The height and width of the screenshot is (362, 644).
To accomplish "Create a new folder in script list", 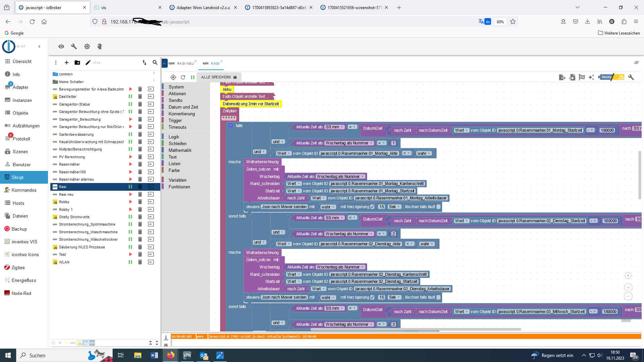I will [x=77, y=63].
